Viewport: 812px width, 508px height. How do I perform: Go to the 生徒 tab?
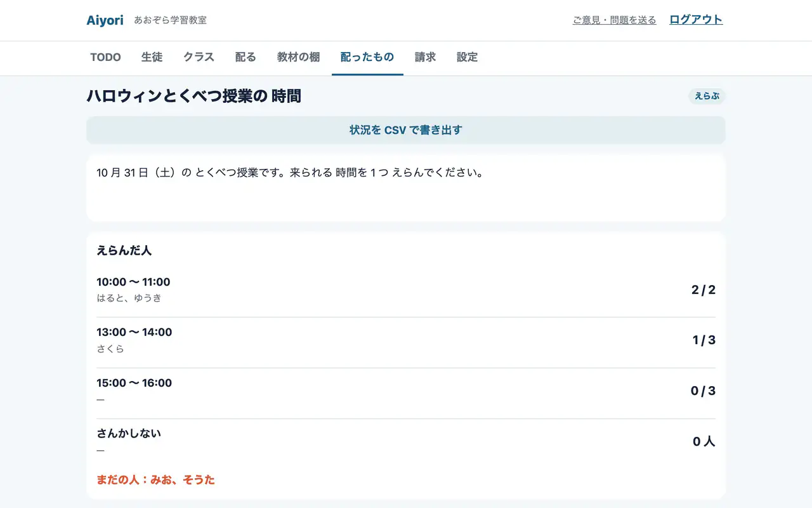pyautogui.click(x=152, y=57)
